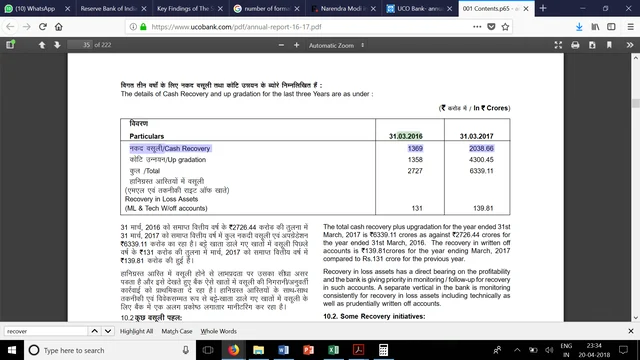This screenshot has height=360, width=640.
Task: Switch to Narendra Modi tab
Action: pyautogui.click(x=338, y=9)
